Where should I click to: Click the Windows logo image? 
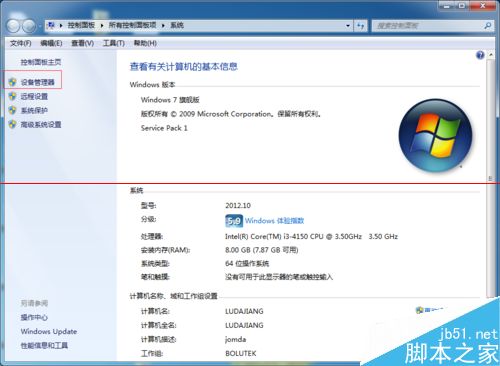point(435,135)
